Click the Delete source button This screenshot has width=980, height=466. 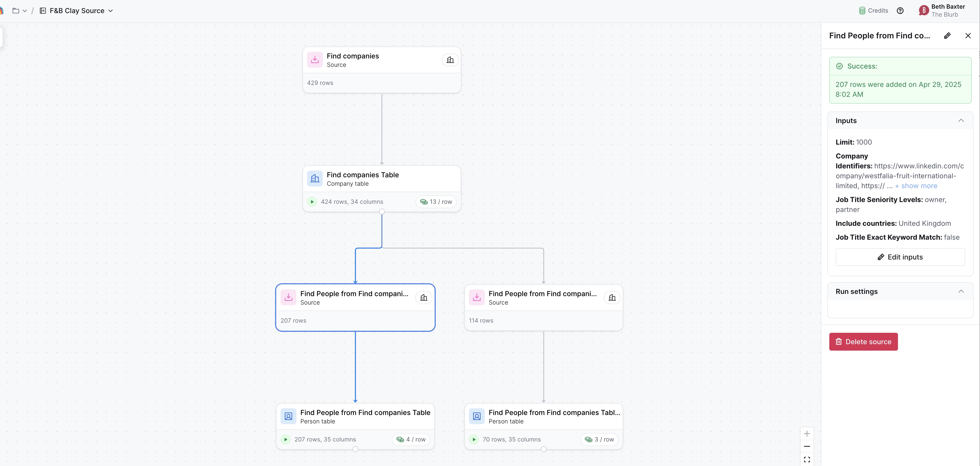[863, 342]
